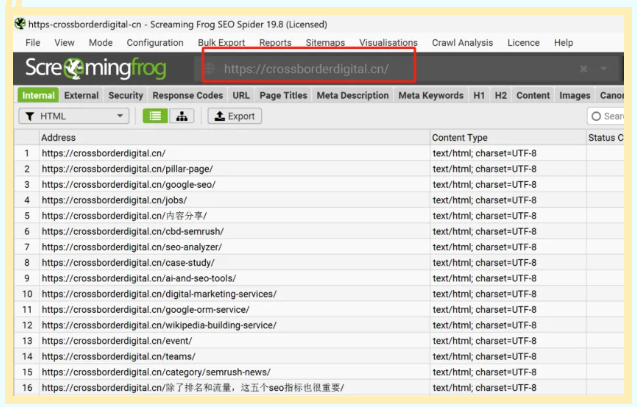Open the Reports menu
The height and width of the screenshot is (407, 637).
pyautogui.click(x=275, y=43)
